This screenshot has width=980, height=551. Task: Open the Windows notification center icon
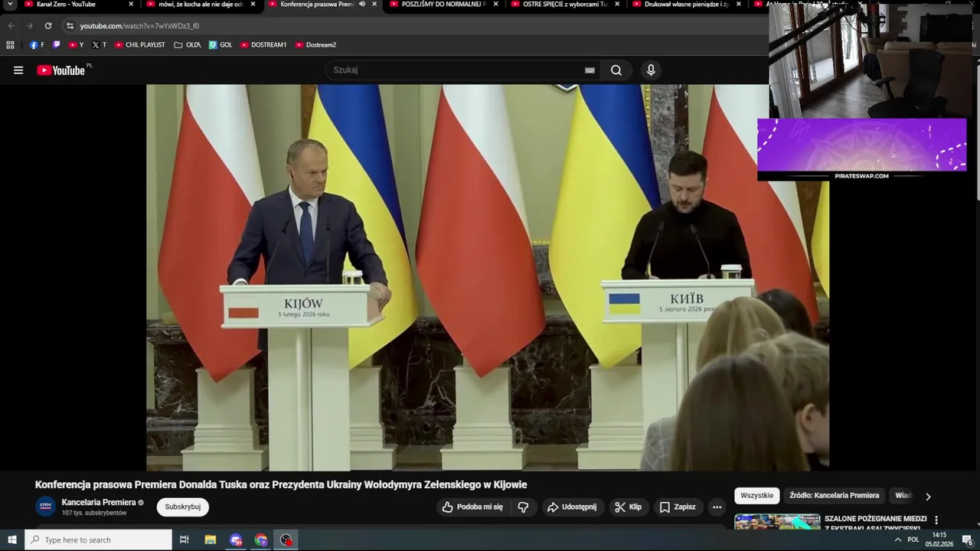click(967, 540)
